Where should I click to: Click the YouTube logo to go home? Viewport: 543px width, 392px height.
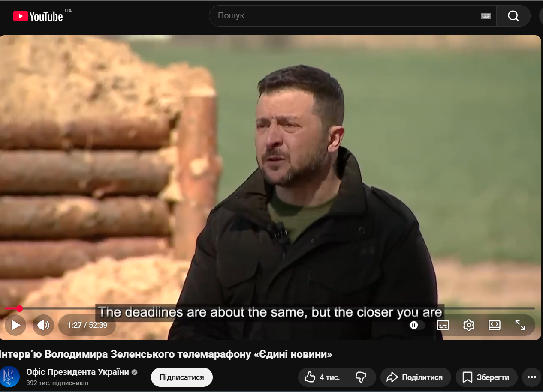[38, 16]
